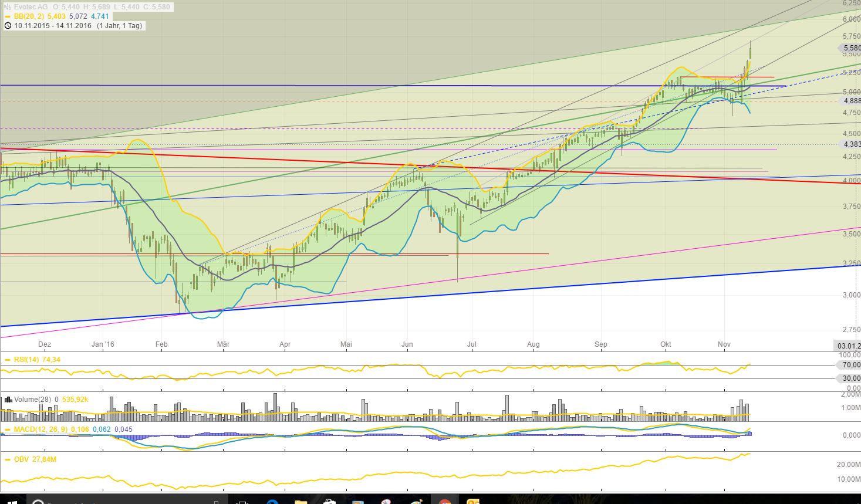Click the volume axis label 2,00M
The height and width of the screenshot is (504, 861).
[x=852, y=394]
